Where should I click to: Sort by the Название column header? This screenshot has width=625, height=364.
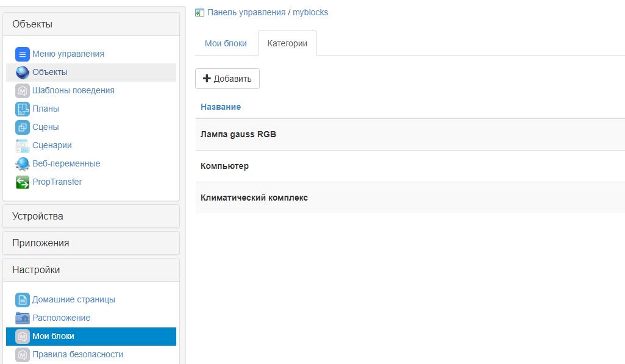(x=221, y=107)
